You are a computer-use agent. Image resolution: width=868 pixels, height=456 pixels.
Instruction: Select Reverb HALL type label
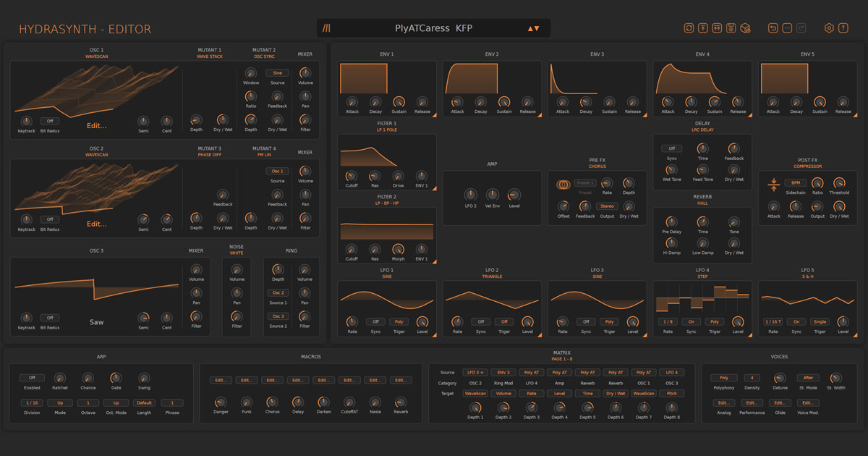702,203
